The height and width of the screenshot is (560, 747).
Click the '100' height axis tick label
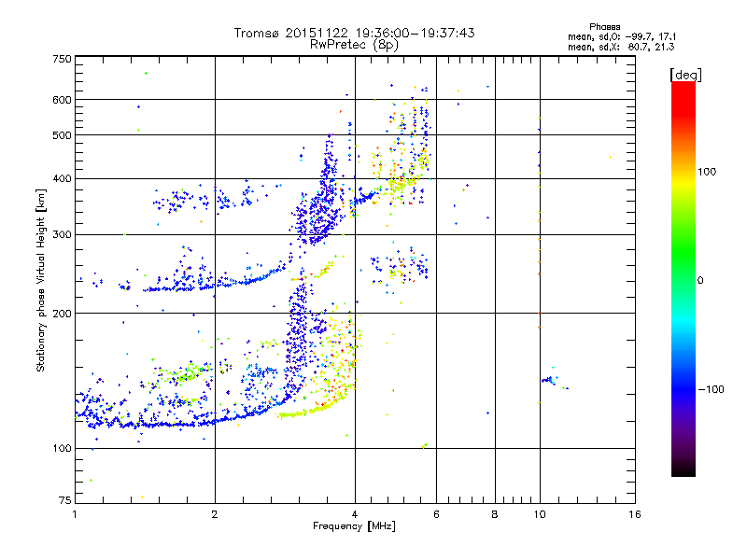(63, 449)
